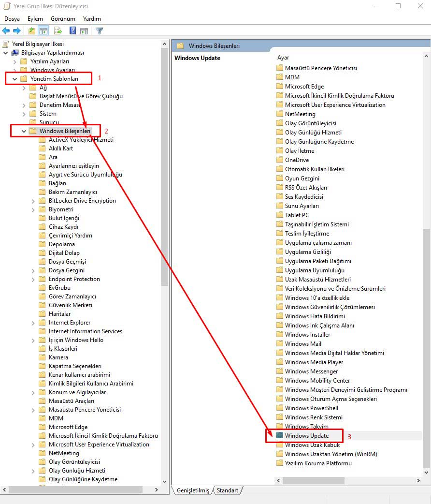Click the filter funnel toolbar icon

coord(99,31)
